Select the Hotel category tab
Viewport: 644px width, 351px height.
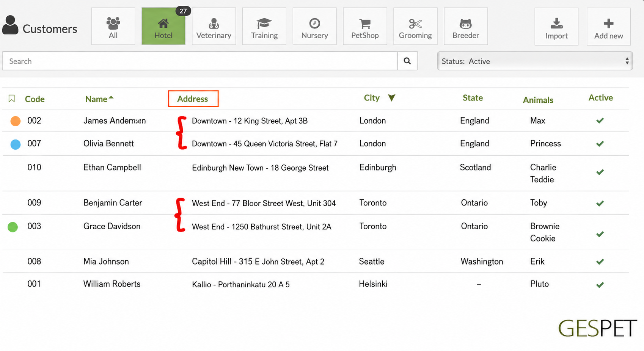[163, 26]
